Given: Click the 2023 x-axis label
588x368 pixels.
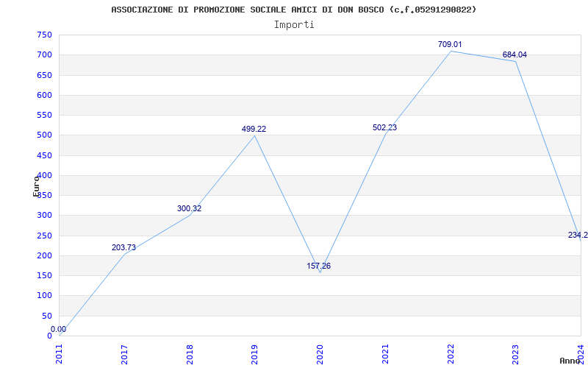Looking at the screenshot, I should coord(516,354).
